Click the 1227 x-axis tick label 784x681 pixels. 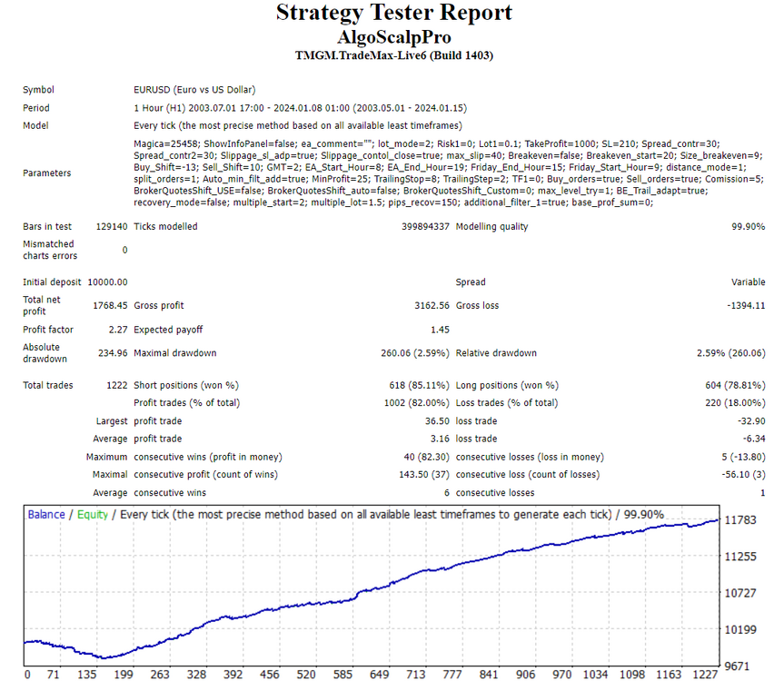pos(705,675)
